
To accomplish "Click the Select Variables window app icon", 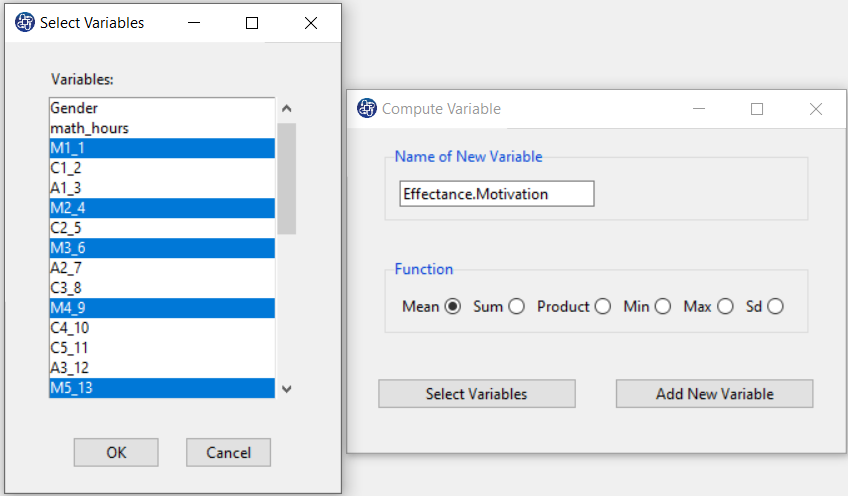I will click(x=25, y=23).
